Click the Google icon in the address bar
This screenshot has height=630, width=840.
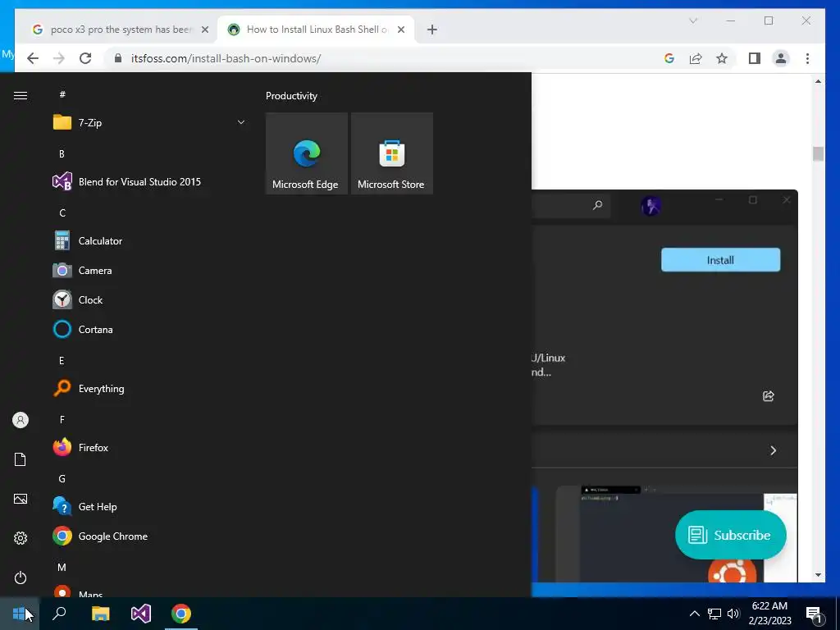click(669, 58)
